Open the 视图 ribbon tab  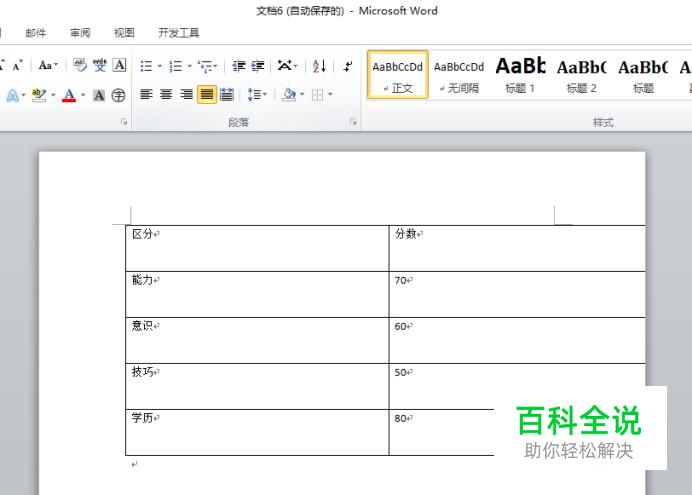pos(124,33)
